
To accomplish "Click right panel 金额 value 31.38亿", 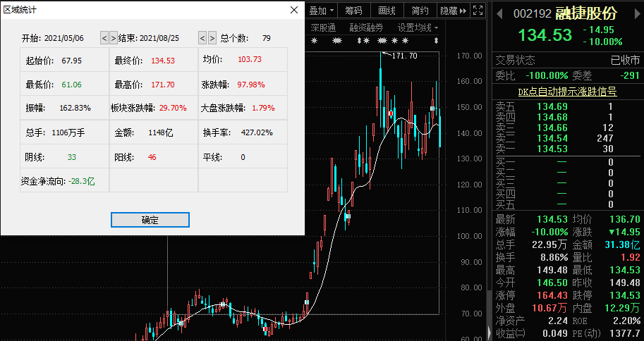I will pos(623,245).
